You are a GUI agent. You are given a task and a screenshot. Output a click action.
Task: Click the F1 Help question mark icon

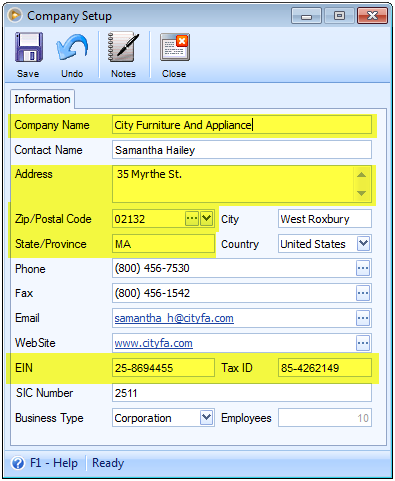point(18,463)
